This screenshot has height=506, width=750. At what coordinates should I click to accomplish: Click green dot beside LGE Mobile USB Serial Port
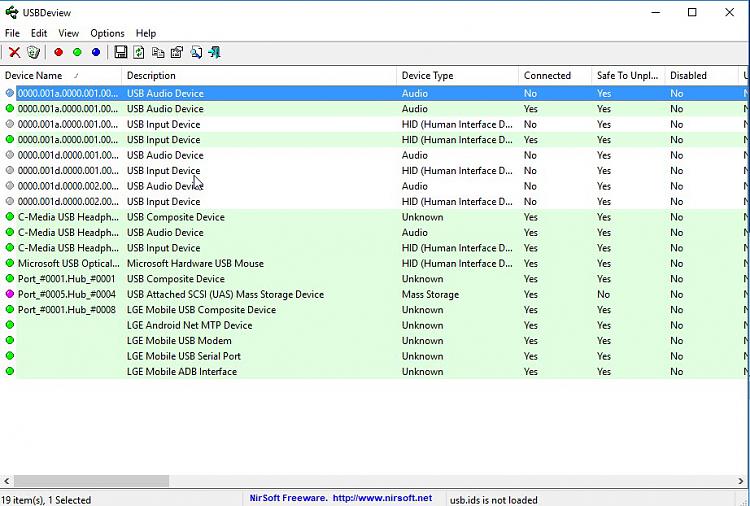tap(10, 356)
